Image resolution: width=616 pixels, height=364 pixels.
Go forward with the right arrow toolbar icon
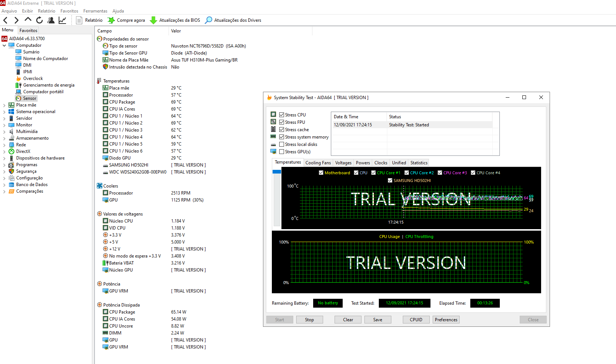16,20
